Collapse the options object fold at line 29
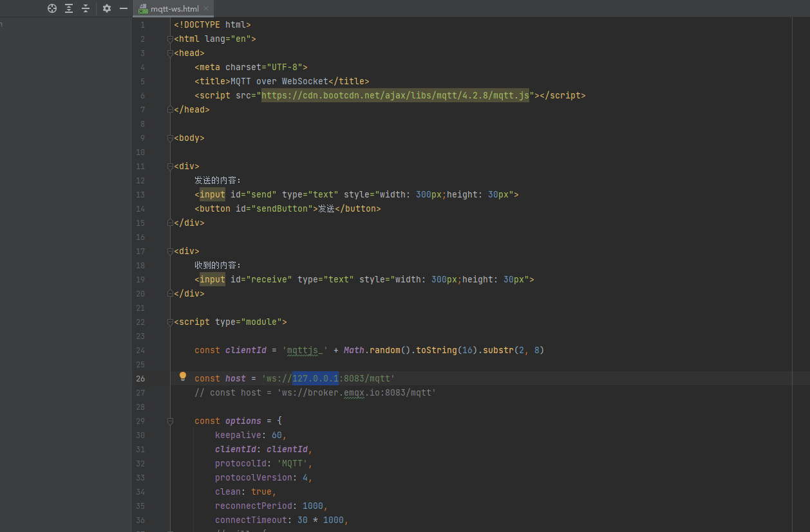 tap(170, 421)
